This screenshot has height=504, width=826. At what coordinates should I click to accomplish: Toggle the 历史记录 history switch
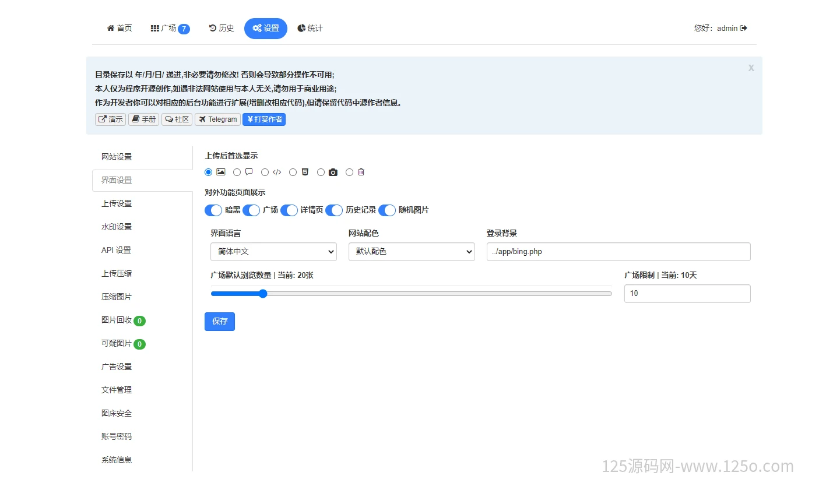(334, 210)
